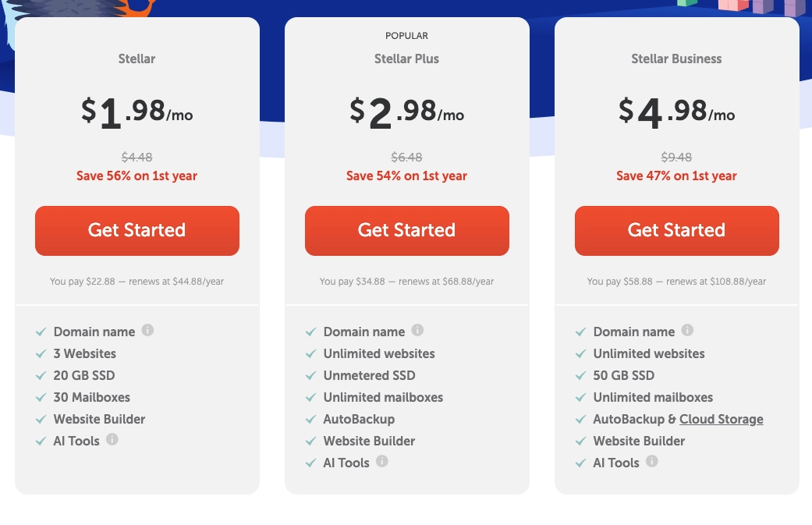Open Domain name info icon in Stellar Plus
812x525 pixels.
click(417, 330)
